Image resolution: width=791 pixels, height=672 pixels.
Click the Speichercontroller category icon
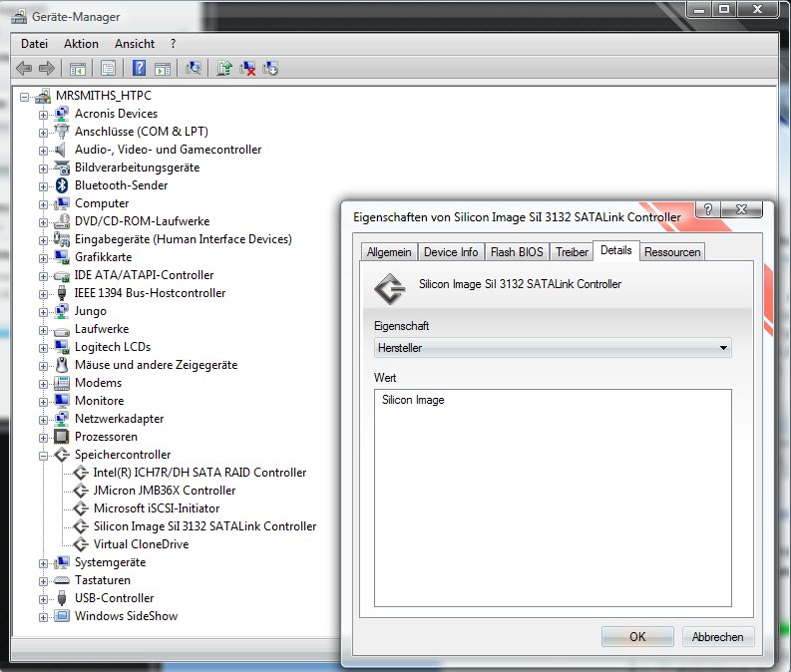point(62,455)
